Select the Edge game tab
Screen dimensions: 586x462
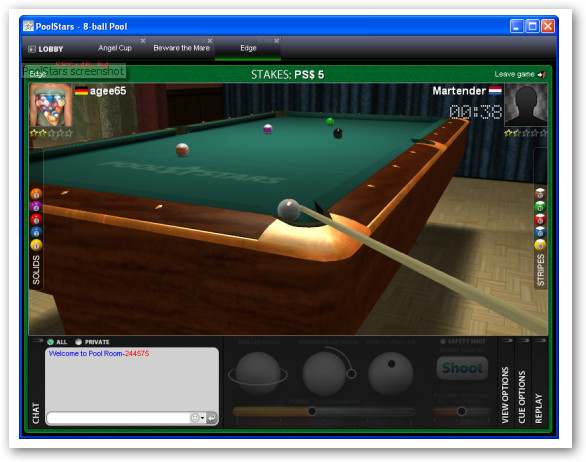click(248, 48)
